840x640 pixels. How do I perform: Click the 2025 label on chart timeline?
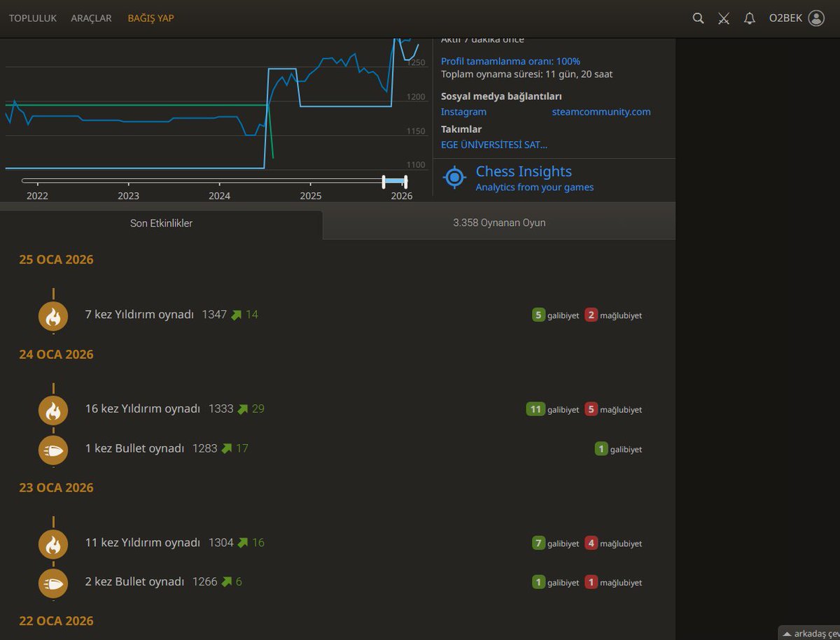tap(311, 196)
